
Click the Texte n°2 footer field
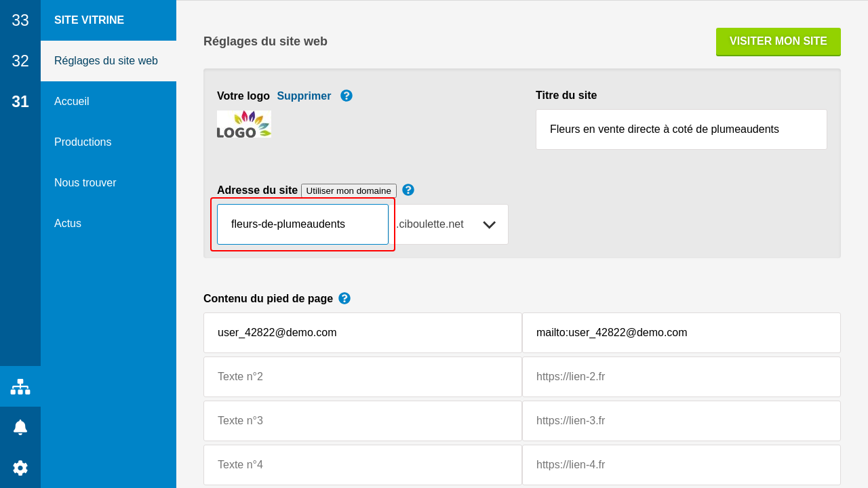point(362,377)
